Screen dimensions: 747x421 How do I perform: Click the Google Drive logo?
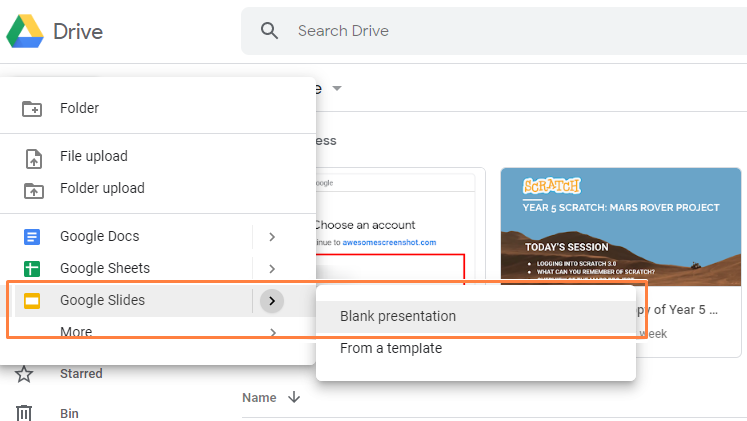pos(25,31)
